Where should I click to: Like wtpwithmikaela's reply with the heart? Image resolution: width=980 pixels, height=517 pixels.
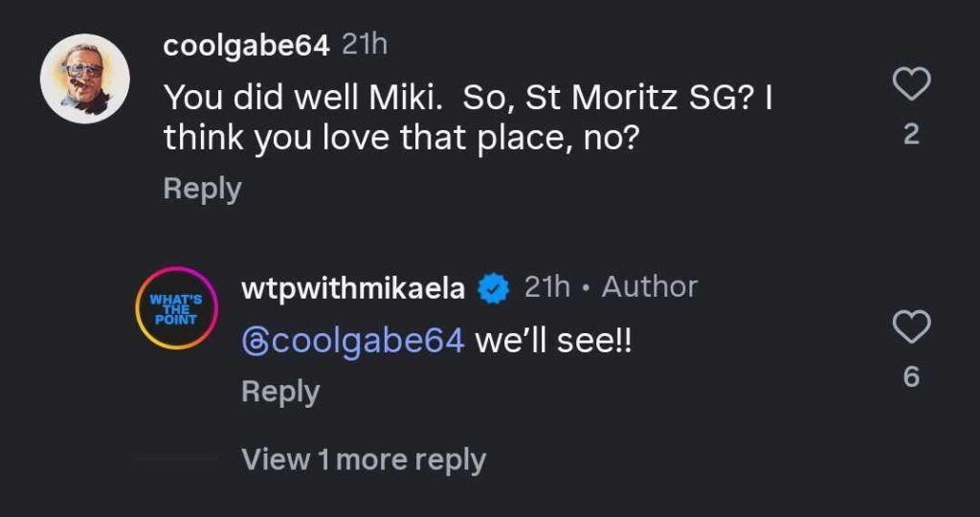(x=911, y=328)
